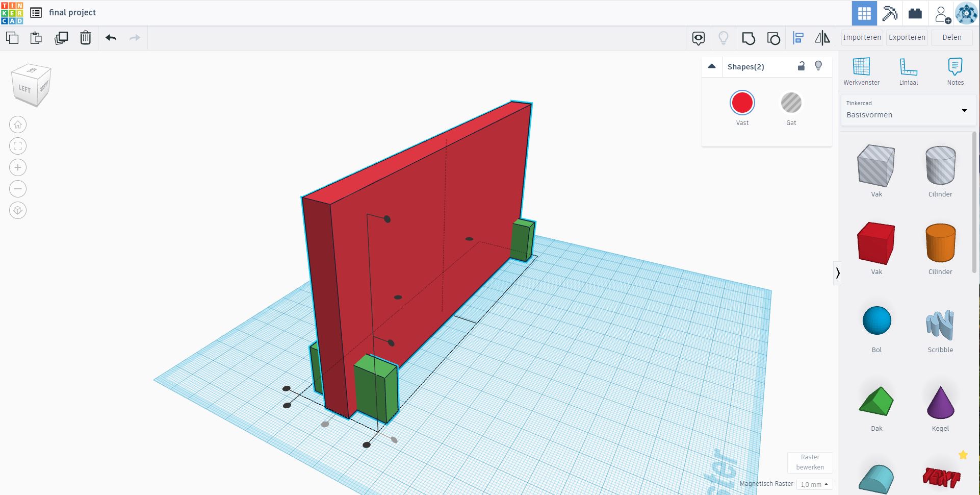Click the Importeren button

[x=862, y=37]
